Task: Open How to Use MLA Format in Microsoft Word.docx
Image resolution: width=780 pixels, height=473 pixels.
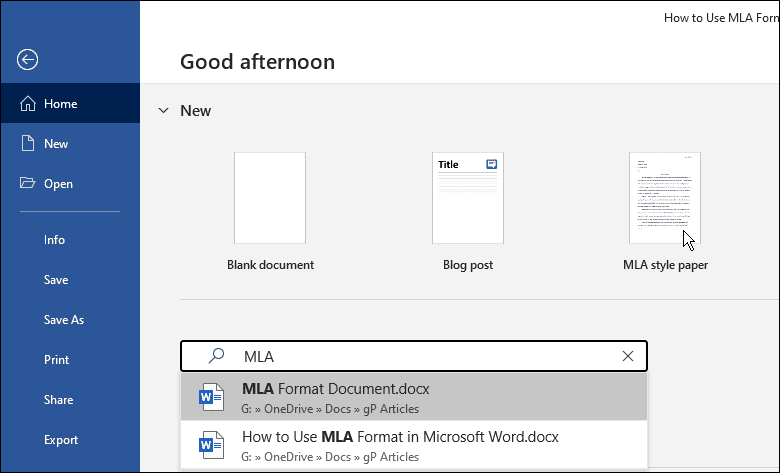Action: click(x=414, y=445)
